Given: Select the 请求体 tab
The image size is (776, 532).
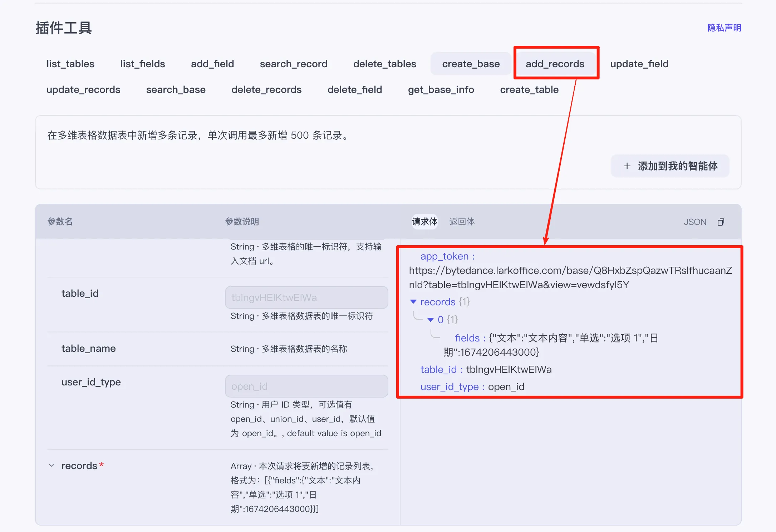Looking at the screenshot, I should tap(424, 222).
